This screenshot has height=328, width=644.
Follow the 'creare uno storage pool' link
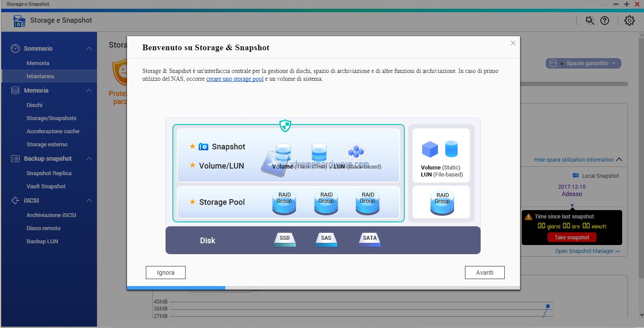[x=234, y=79]
